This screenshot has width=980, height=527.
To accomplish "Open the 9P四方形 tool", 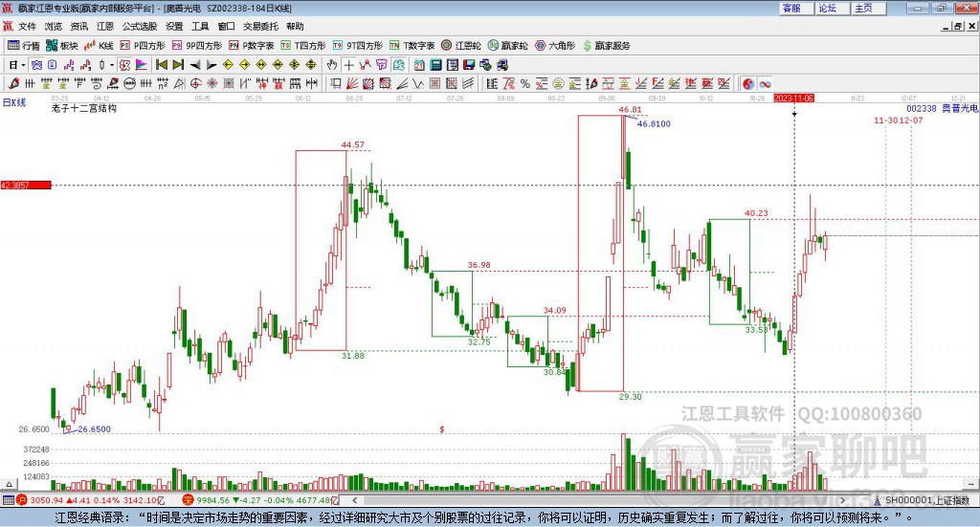I will (197, 46).
